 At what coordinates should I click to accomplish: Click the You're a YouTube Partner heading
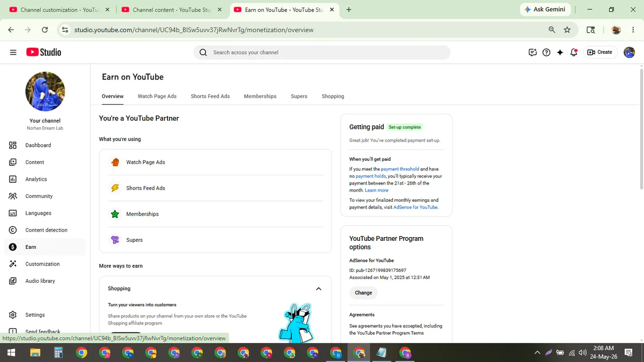click(x=139, y=119)
